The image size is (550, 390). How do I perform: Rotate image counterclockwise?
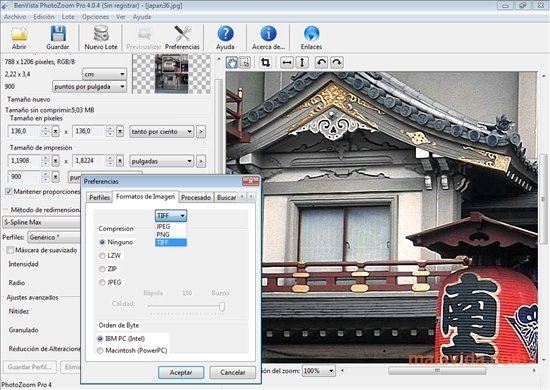pyautogui.click(x=321, y=63)
